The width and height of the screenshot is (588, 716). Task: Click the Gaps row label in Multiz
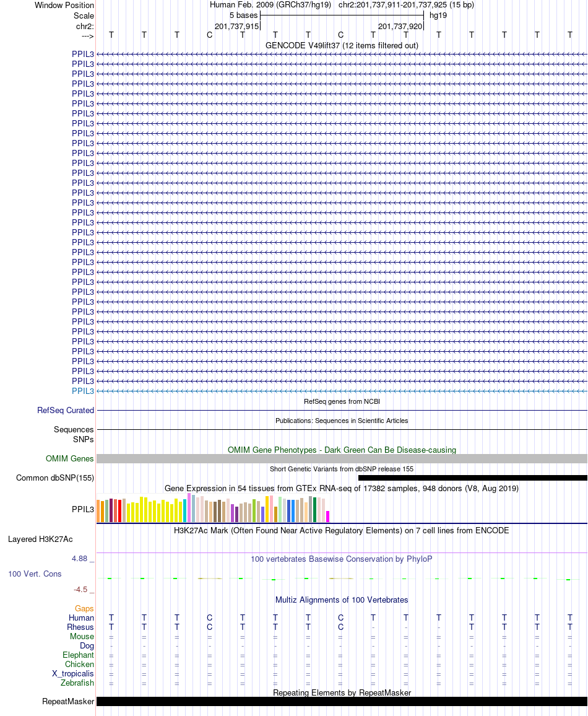click(x=84, y=609)
